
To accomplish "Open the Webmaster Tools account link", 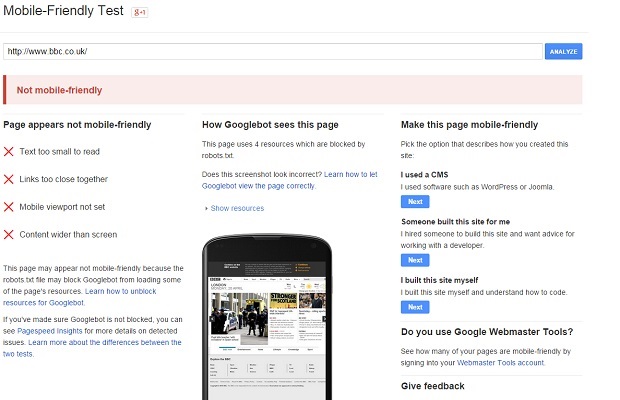I will click(501, 362).
